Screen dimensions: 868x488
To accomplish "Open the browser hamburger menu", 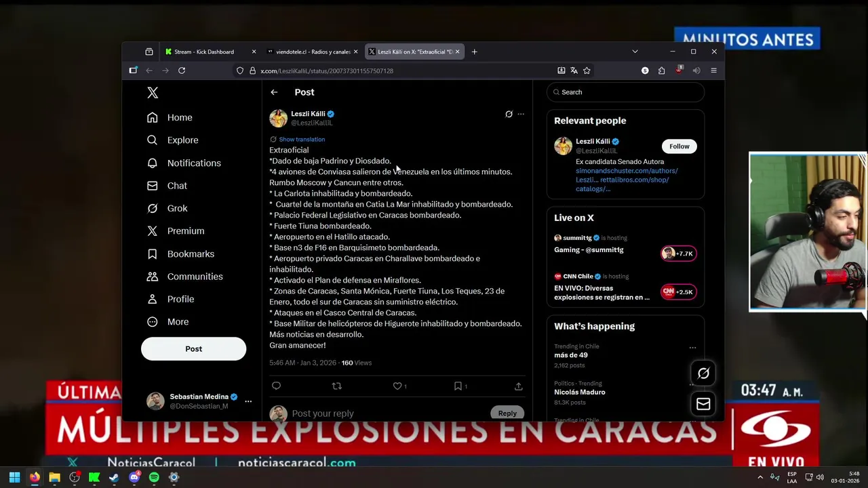I will tap(713, 70).
